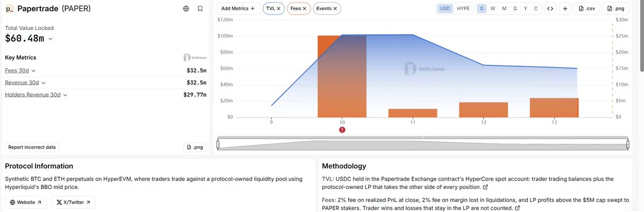Viewport: 644px width, 212px height.
Task: Click the page vertical scrollbar
Action: [x=641, y=36]
